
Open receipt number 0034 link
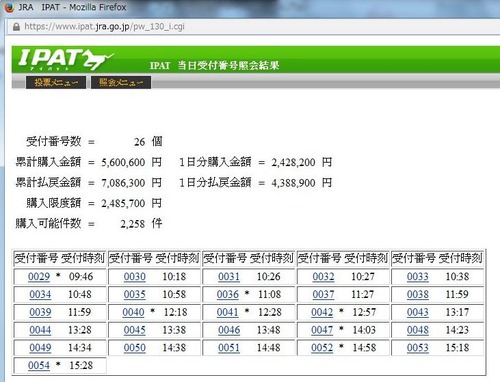(40, 294)
